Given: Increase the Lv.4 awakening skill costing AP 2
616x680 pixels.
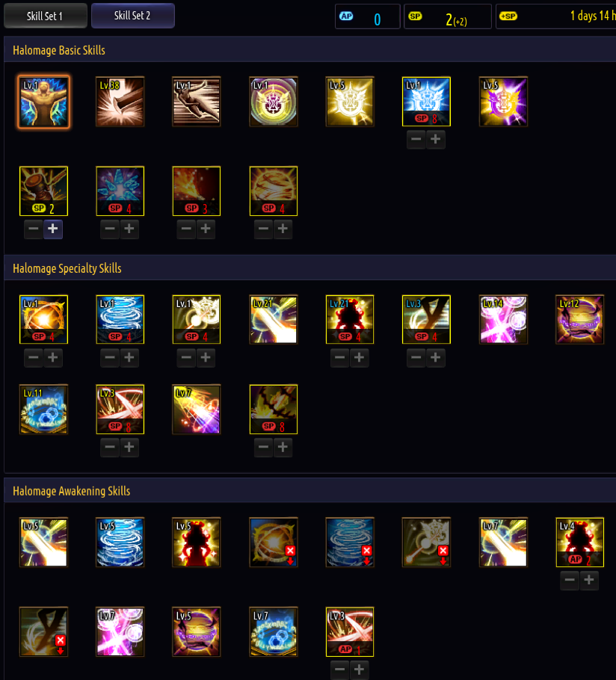Looking at the screenshot, I should pos(589,581).
